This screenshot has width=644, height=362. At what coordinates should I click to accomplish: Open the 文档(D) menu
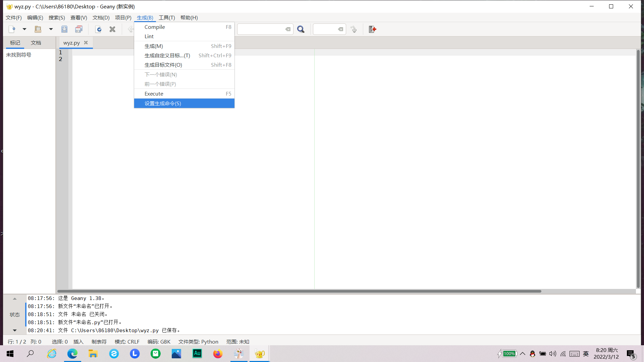point(101,17)
